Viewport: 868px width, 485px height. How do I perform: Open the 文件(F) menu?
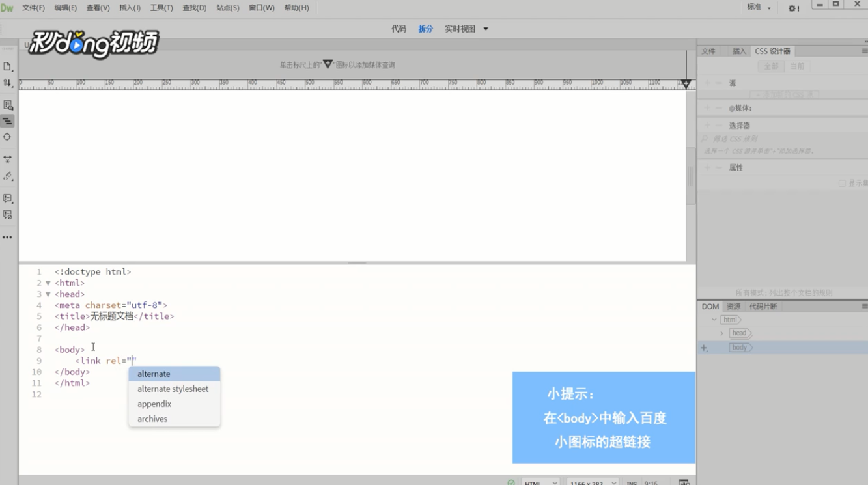click(x=33, y=8)
